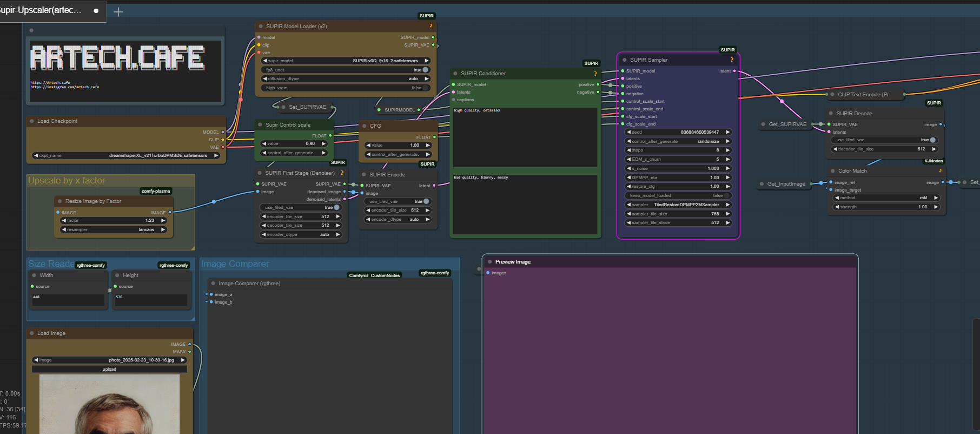Screen dimensions: 980x434
Task: Click upload button in Load Image node
Action: click(109, 369)
